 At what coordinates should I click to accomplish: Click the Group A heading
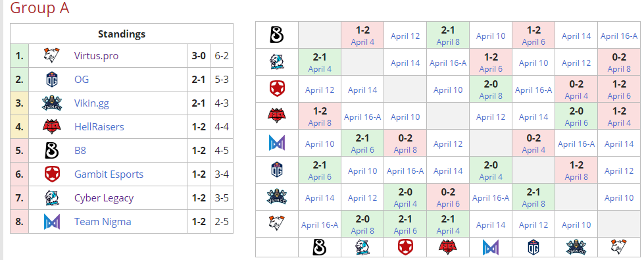(x=39, y=8)
